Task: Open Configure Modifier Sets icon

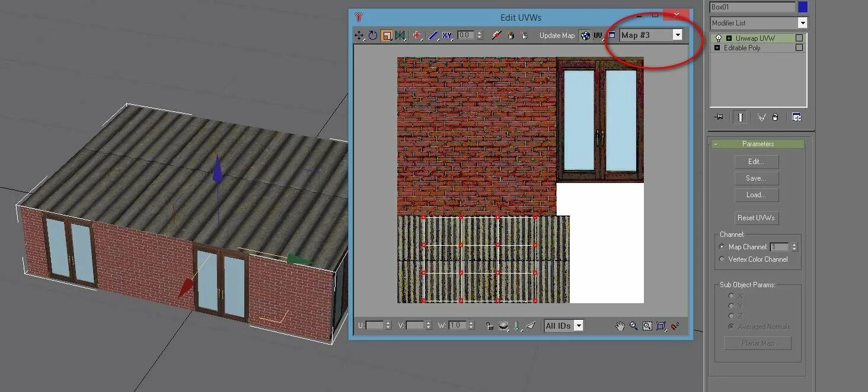Action: click(797, 117)
